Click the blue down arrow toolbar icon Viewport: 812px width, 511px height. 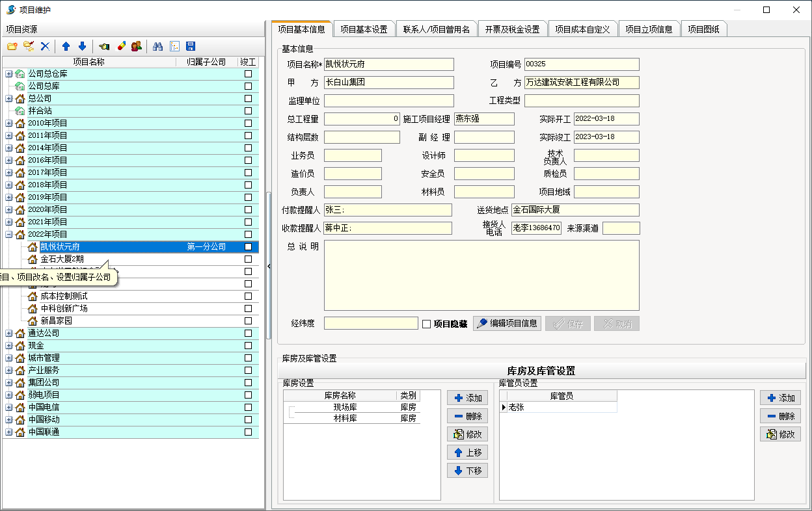(82, 46)
